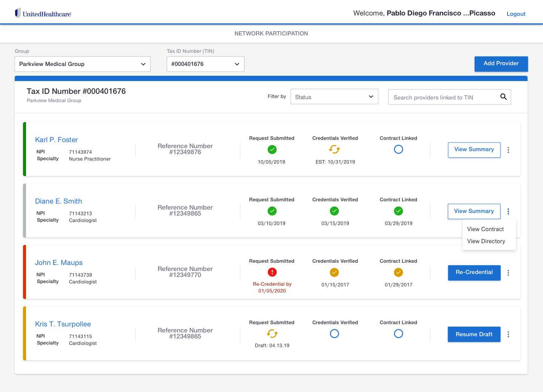Click the unfilled Contract Linked circle for Karl P. Foster
Screen dimensions: 543x392
[x=398, y=149]
